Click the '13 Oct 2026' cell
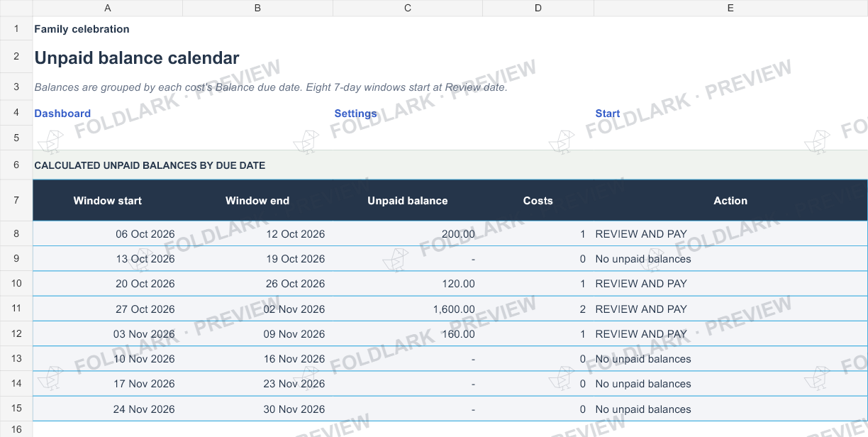 108,259
